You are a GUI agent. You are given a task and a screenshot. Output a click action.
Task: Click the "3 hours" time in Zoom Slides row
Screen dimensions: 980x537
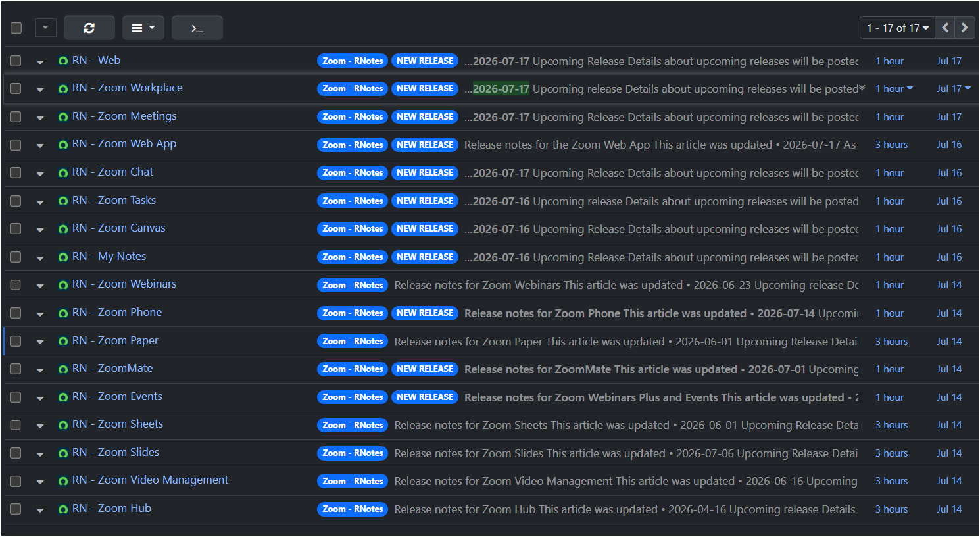tap(891, 453)
